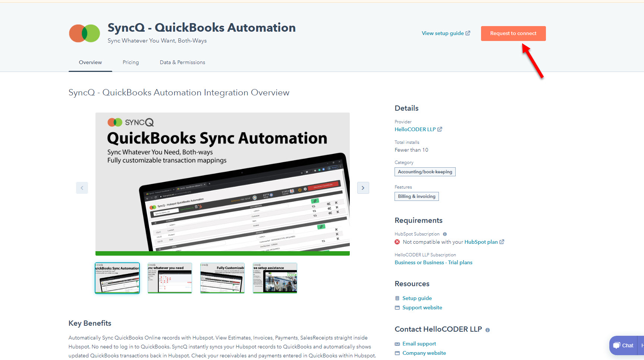Click the info icon beside Contact HelloCODER LLP
The width and height of the screenshot is (644, 360).
pyautogui.click(x=488, y=329)
